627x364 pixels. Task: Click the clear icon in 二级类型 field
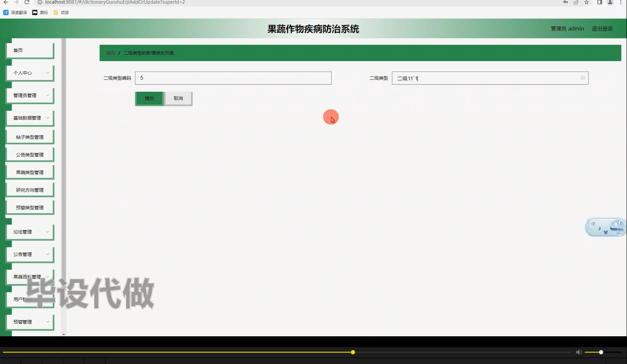coord(582,78)
